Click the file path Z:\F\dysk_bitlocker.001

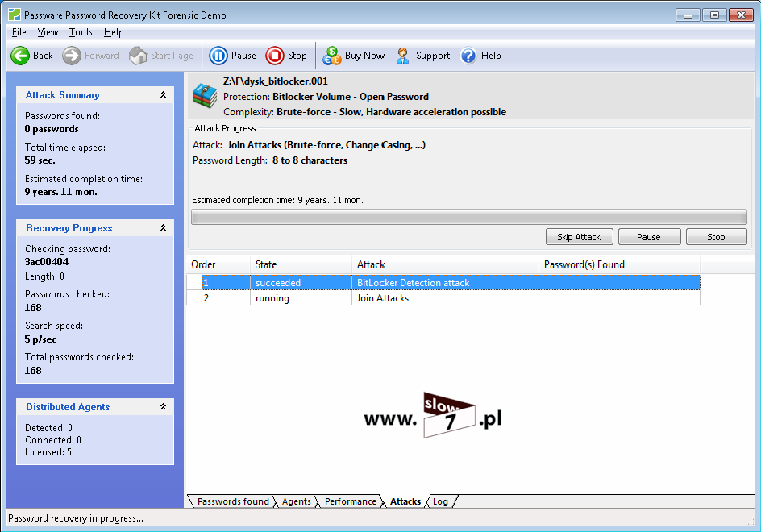click(x=275, y=81)
